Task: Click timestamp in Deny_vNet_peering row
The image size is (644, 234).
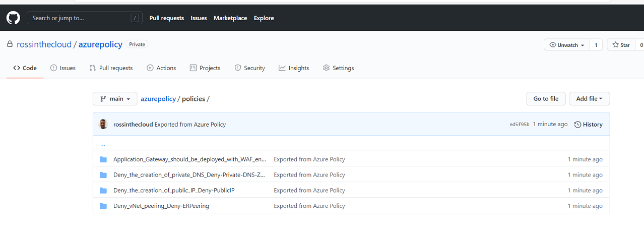Action: tap(585, 206)
